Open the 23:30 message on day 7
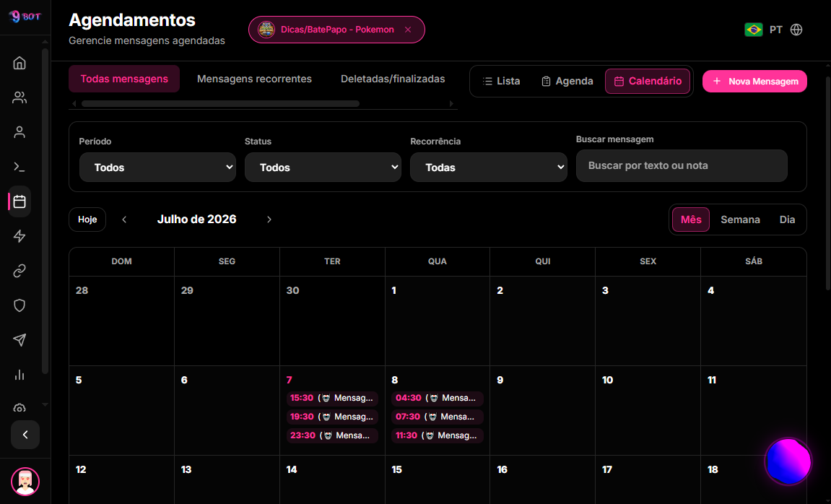The image size is (831, 504). (x=332, y=435)
